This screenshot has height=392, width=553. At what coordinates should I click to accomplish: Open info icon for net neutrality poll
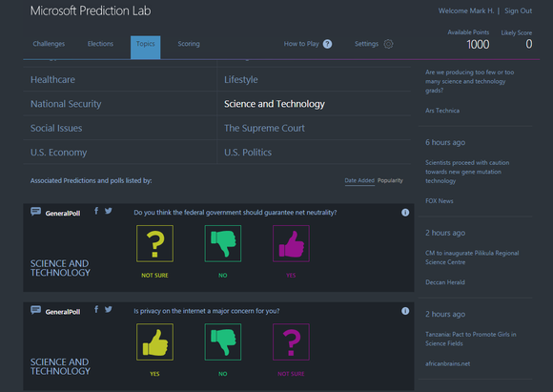click(405, 213)
